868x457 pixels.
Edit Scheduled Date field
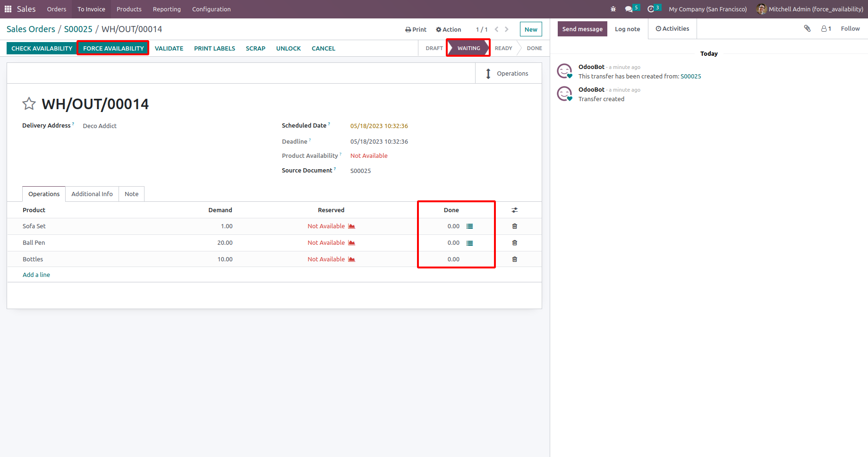(379, 126)
